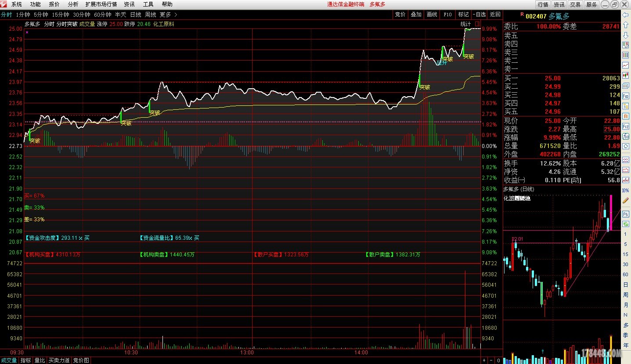Click the red R marker beside 002407
The image size is (631, 364).
pos(522,15)
